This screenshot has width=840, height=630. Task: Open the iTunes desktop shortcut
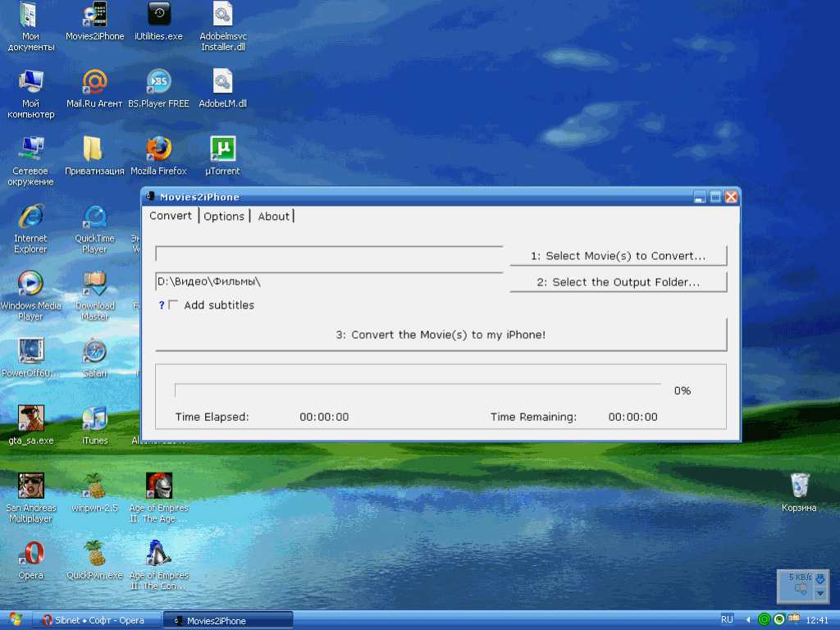pos(94,419)
